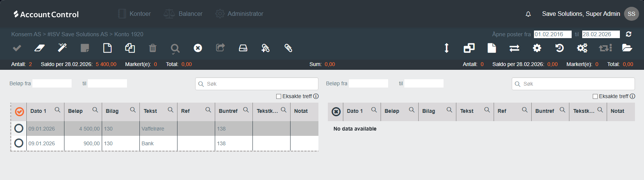Activate the magic wand auto-match tool
This screenshot has width=644, height=180.
(x=62, y=48)
